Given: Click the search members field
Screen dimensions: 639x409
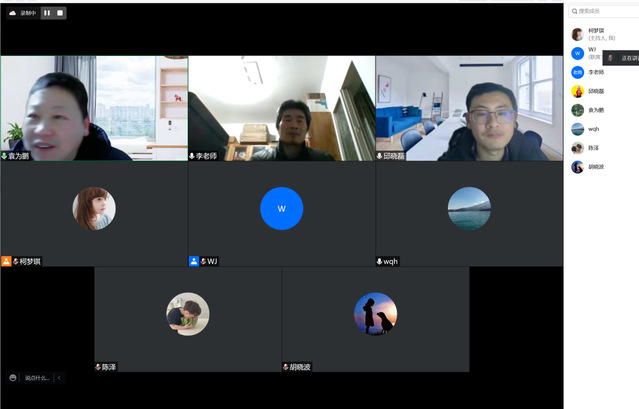Looking at the screenshot, I should (x=605, y=11).
